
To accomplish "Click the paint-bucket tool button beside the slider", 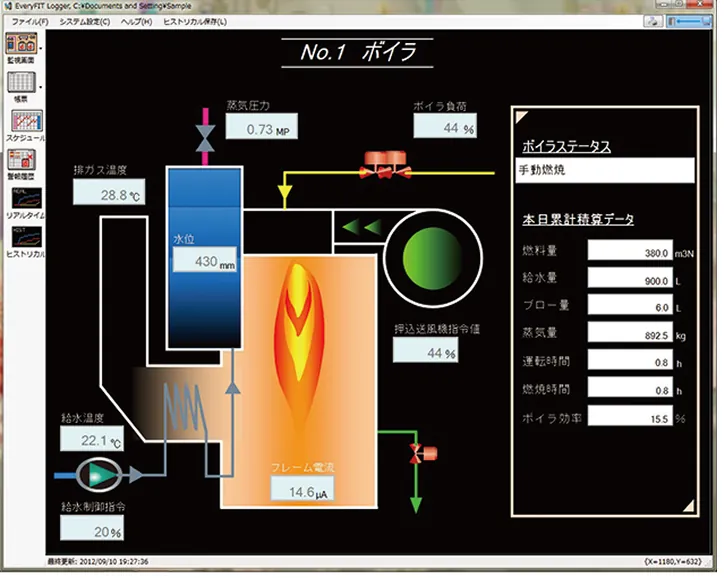I will click(x=653, y=21).
